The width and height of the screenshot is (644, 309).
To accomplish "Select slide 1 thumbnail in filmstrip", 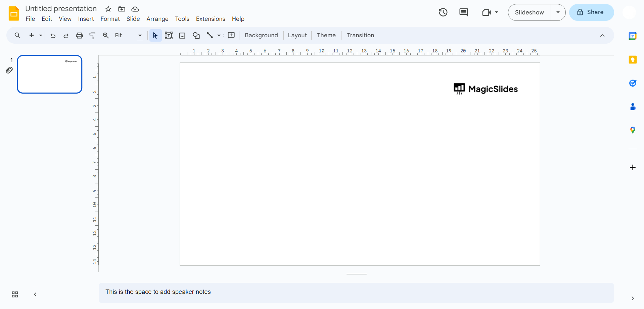I will pos(50,74).
